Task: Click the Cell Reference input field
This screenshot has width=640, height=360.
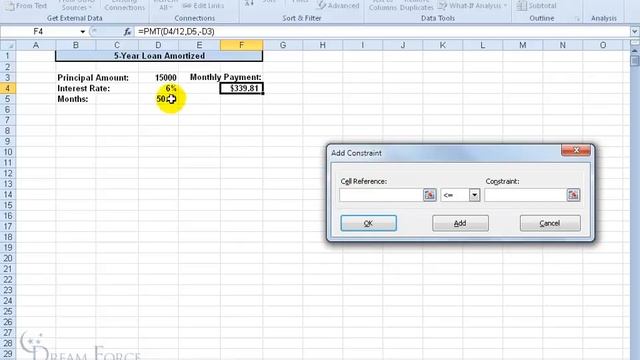Action: pos(381,195)
